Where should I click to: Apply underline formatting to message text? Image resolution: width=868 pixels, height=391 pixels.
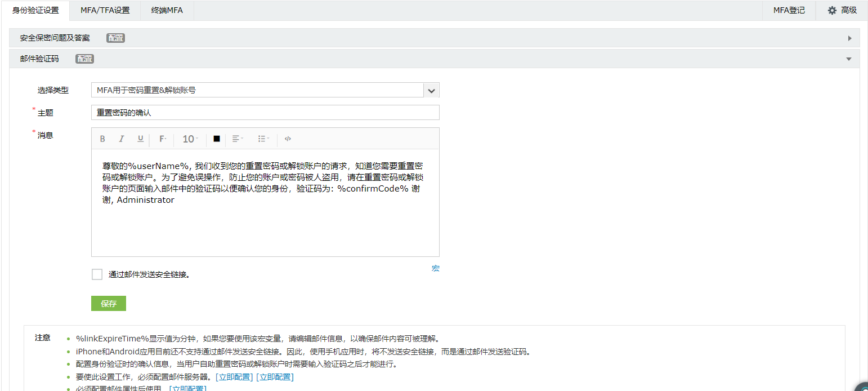click(140, 139)
